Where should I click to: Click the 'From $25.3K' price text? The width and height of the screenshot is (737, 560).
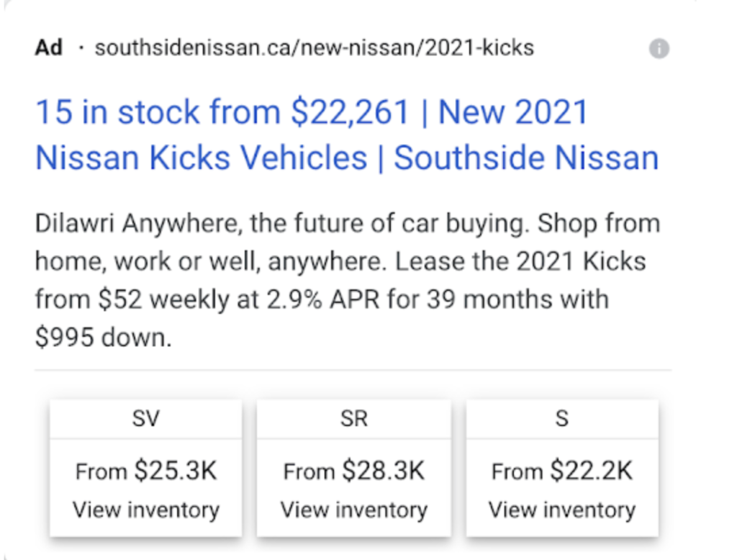click(145, 471)
